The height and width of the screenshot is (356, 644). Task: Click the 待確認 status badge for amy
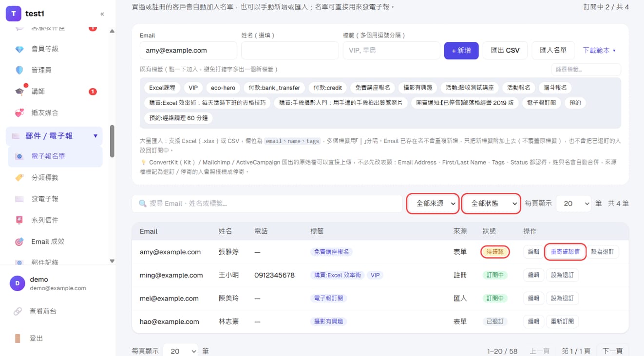pyautogui.click(x=495, y=252)
